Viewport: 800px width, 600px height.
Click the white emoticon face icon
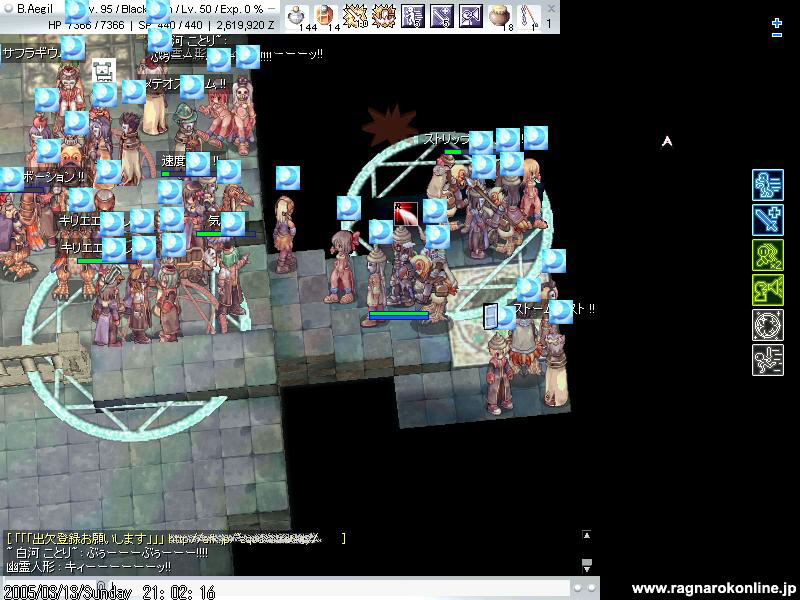(x=104, y=70)
